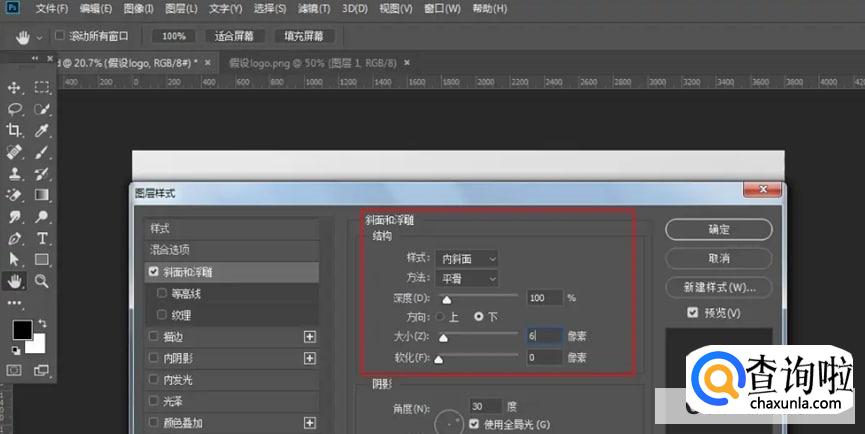
Task: Select direction 上 radio button
Action: (440, 317)
